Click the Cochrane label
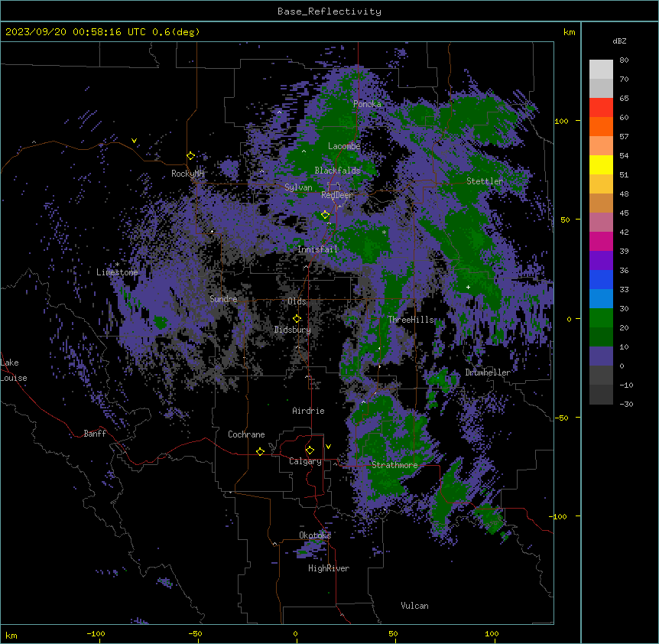Screen dimensions: 659x644 click(246, 434)
